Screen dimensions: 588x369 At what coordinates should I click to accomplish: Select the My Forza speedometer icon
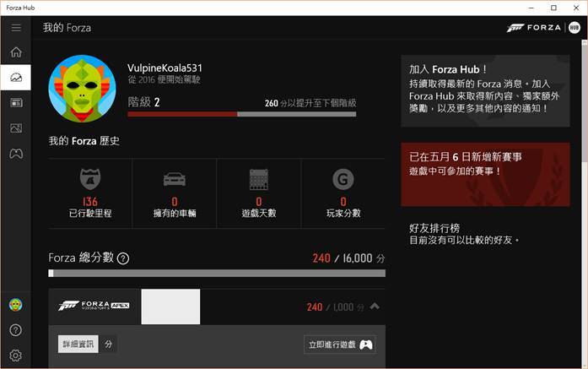pos(15,78)
